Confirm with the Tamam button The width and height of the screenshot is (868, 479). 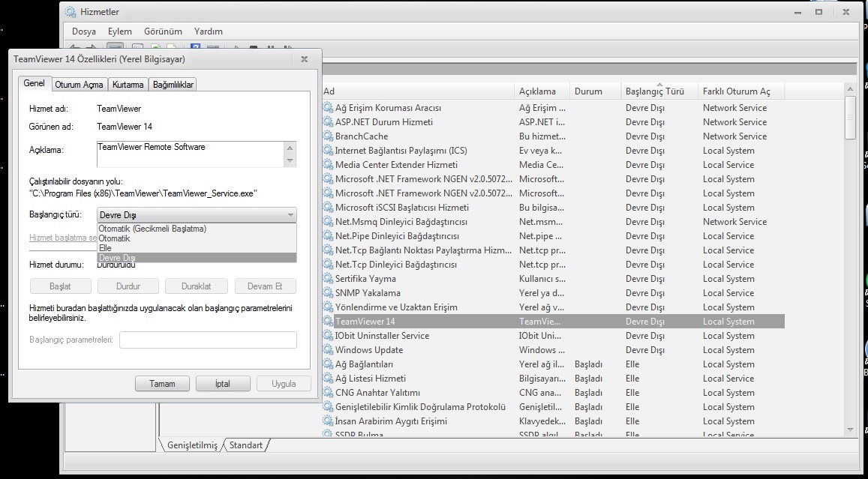click(162, 384)
